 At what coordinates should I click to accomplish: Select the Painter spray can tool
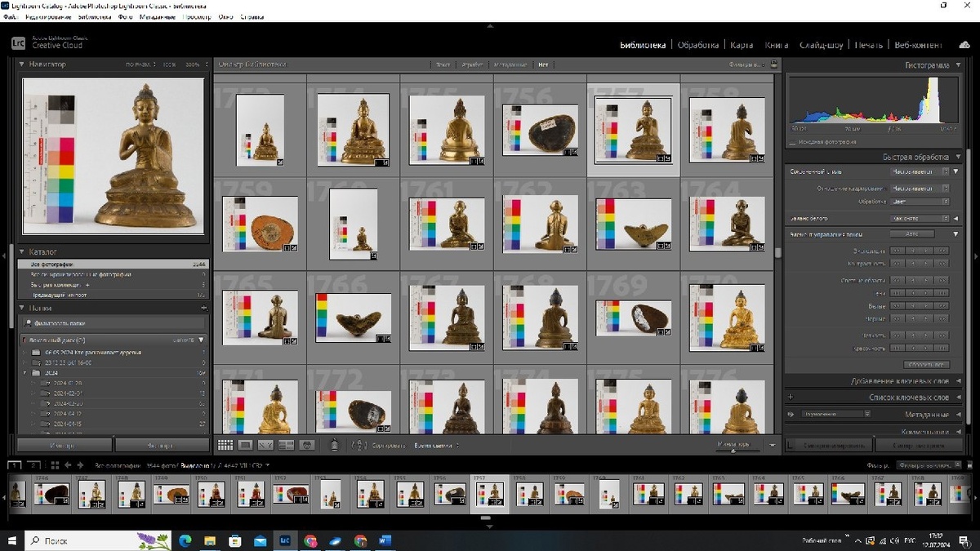(x=334, y=445)
